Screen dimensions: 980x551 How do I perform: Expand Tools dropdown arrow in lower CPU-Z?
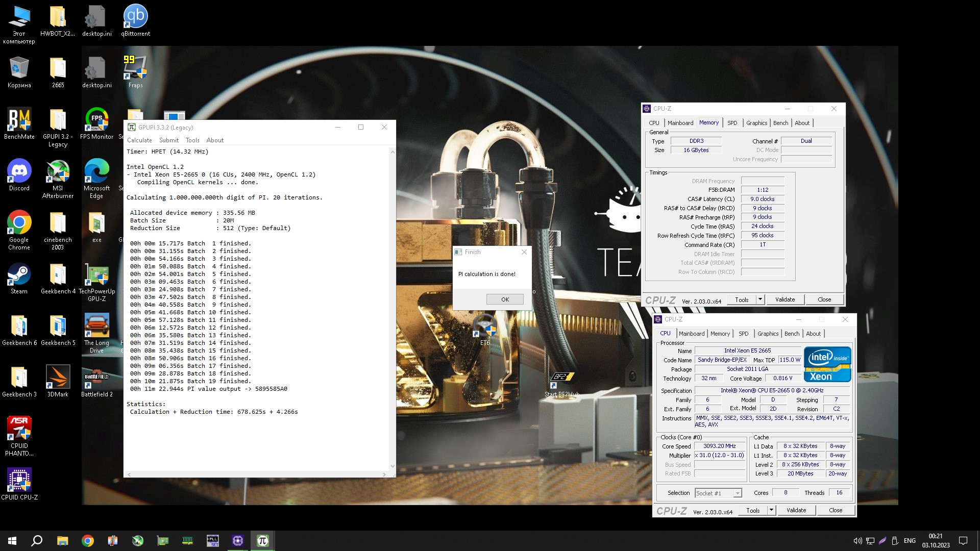[x=771, y=510]
